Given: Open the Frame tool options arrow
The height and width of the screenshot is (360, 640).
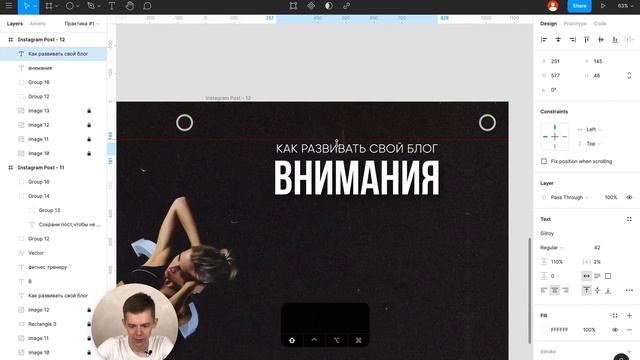Looking at the screenshot, I should pos(56,7).
